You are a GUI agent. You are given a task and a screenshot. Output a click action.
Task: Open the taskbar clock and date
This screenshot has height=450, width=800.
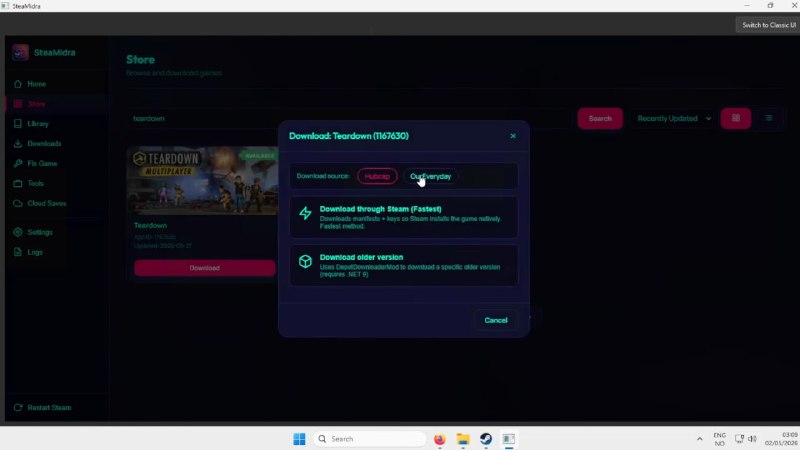pyautogui.click(x=781, y=439)
